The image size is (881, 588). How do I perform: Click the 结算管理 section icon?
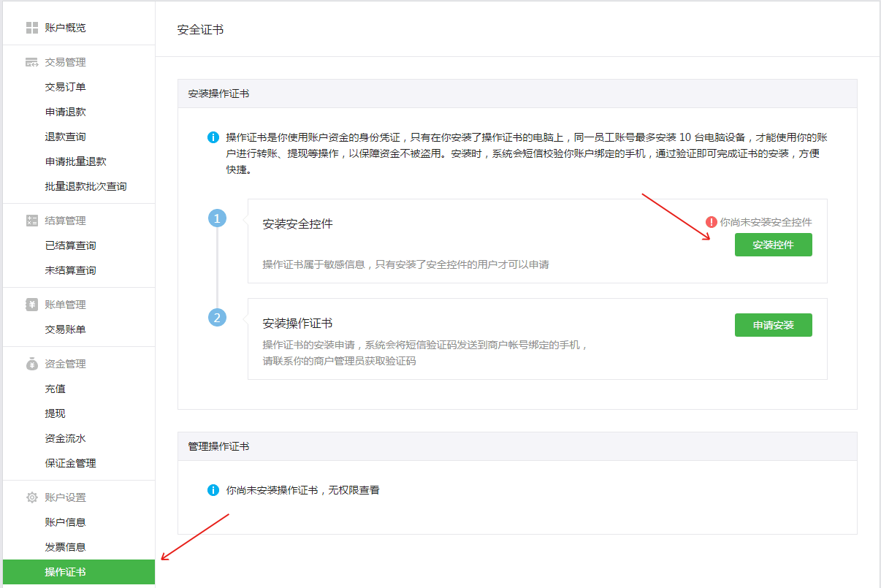(x=31, y=220)
